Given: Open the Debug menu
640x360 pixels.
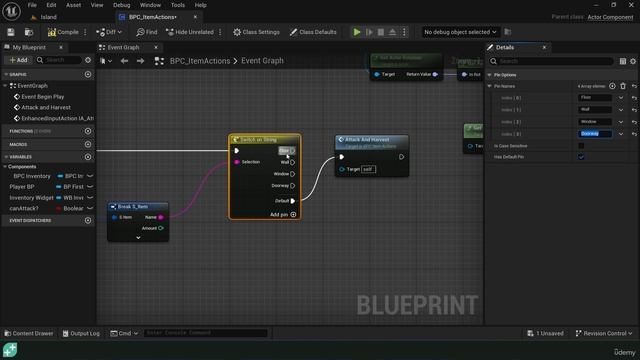Looking at the screenshot, I should tap(121, 5).
